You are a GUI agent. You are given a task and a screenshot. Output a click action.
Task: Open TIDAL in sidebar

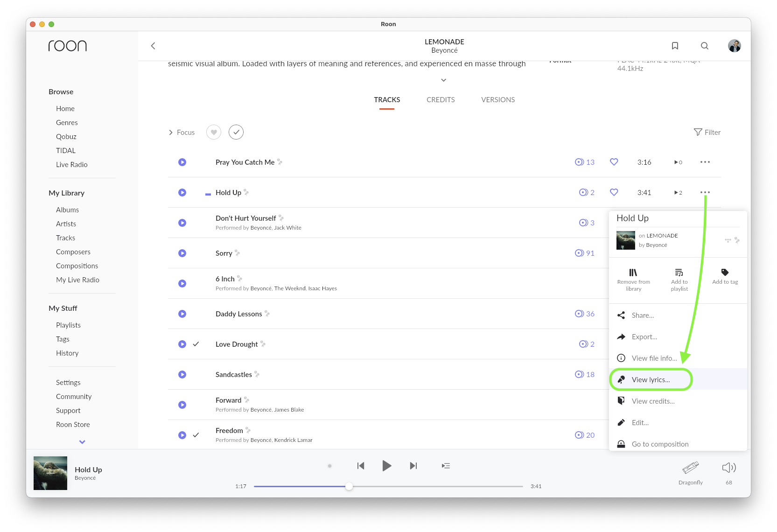click(66, 151)
